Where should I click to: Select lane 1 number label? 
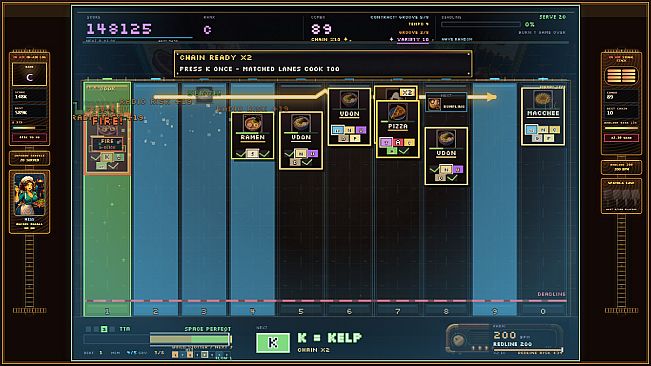107,311
